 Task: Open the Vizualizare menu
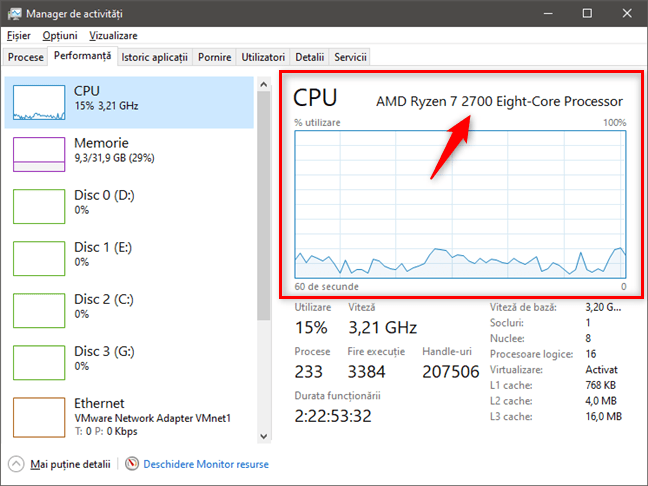(113, 36)
